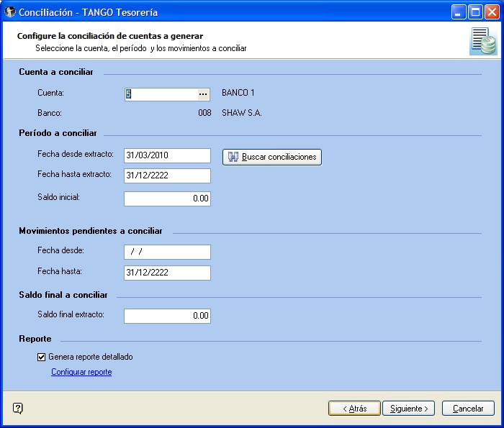Toggle the Genera reporte detallado checkbox
Screen dimensions: 504x428
(x=41, y=357)
